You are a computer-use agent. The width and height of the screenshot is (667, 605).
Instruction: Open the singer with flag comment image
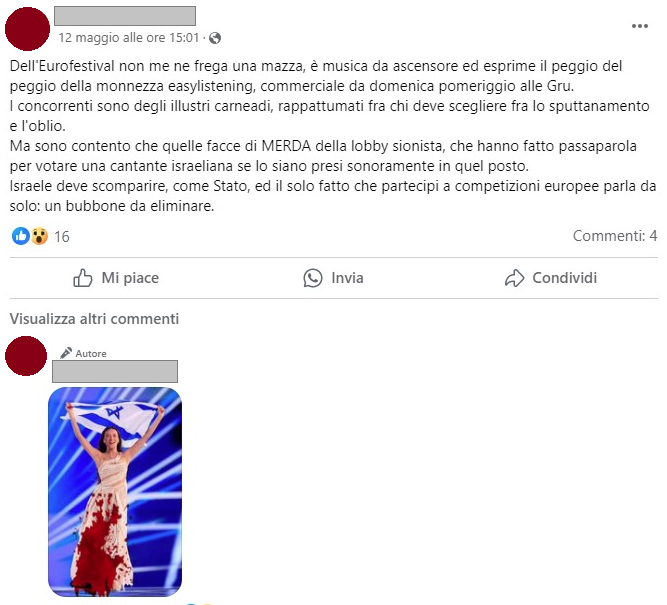(115, 492)
